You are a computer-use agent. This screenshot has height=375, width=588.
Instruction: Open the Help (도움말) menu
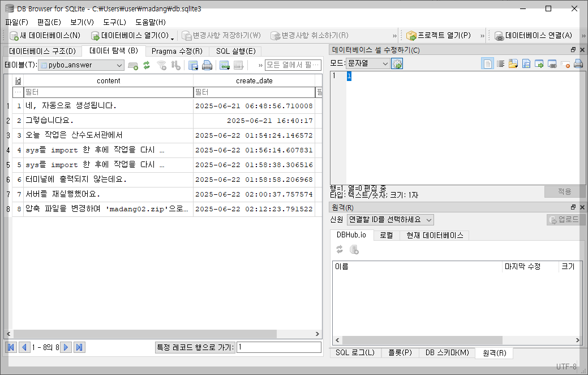pos(151,22)
